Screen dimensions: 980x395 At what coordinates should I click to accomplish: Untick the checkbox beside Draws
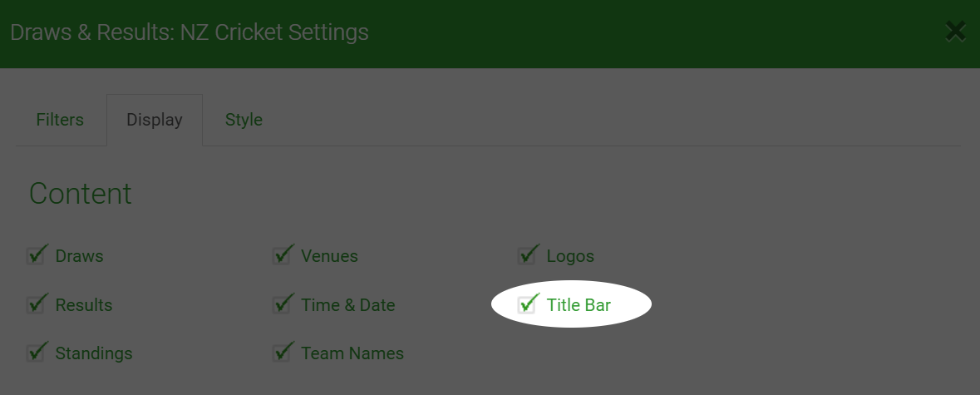[x=35, y=255]
